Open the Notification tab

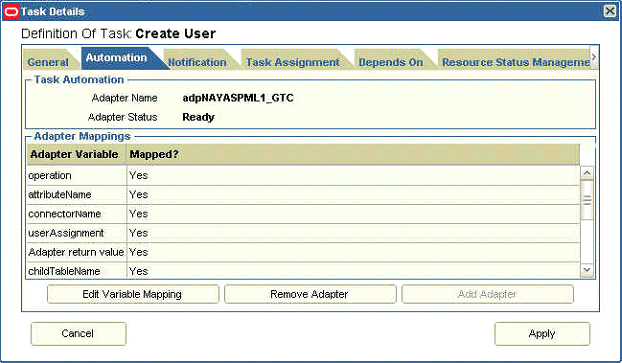pyautogui.click(x=197, y=62)
